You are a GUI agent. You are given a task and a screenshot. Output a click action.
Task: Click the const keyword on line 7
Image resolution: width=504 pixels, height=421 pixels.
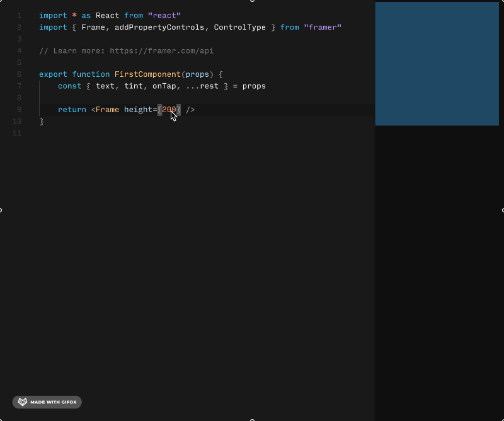tap(70, 86)
